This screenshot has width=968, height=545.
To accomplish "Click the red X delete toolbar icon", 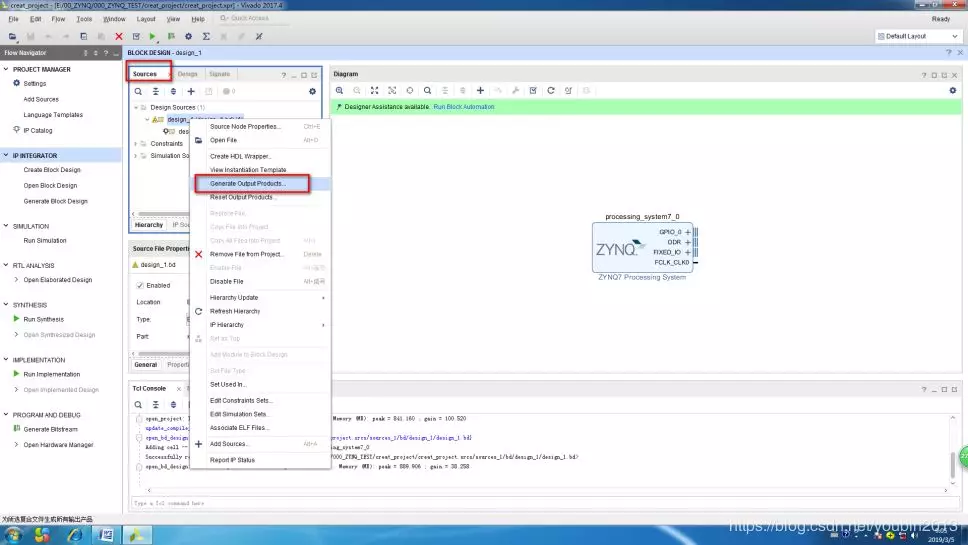I will coord(119,36).
